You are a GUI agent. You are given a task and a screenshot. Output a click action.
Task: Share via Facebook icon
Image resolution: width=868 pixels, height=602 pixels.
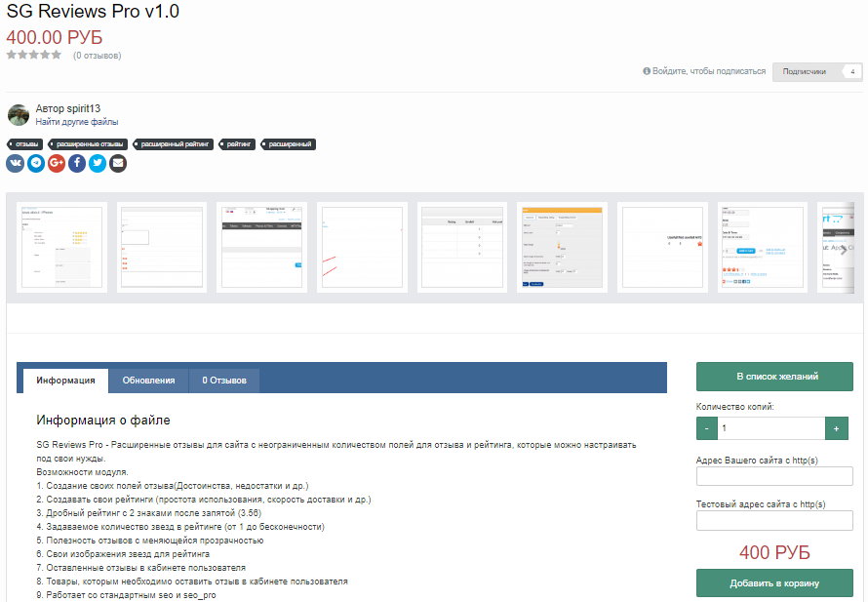click(x=77, y=163)
